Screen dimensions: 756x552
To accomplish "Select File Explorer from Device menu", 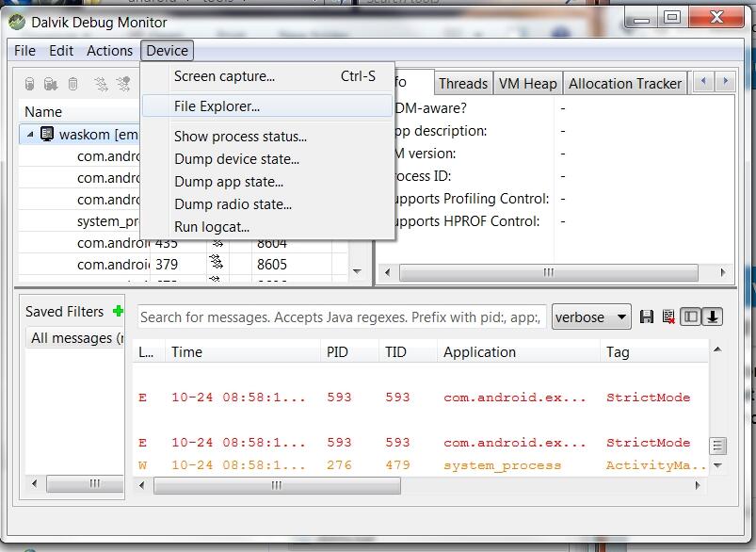I will (217, 106).
